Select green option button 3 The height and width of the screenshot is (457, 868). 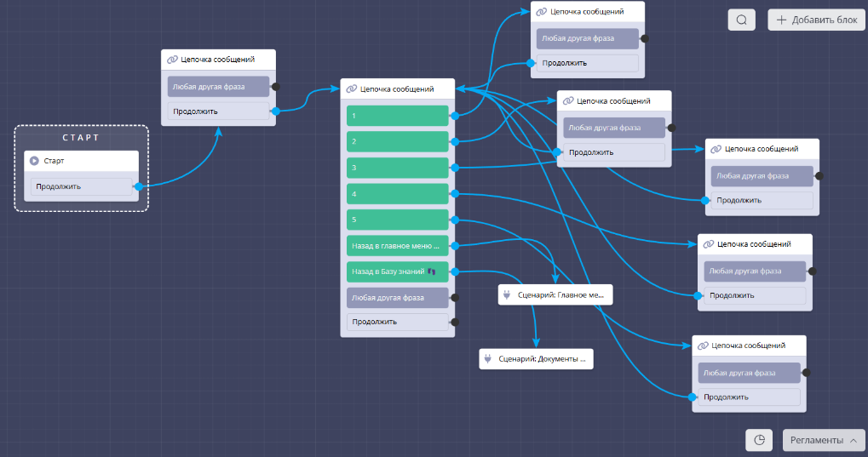pyautogui.click(x=397, y=168)
